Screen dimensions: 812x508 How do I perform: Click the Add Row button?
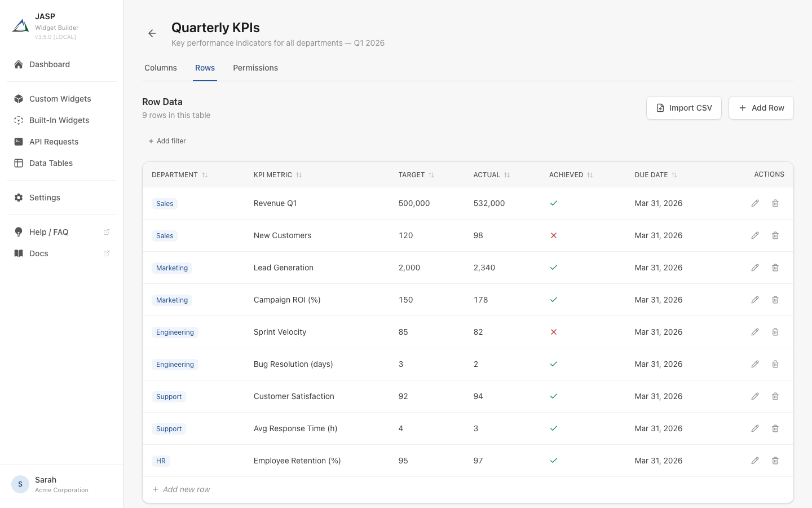click(761, 108)
